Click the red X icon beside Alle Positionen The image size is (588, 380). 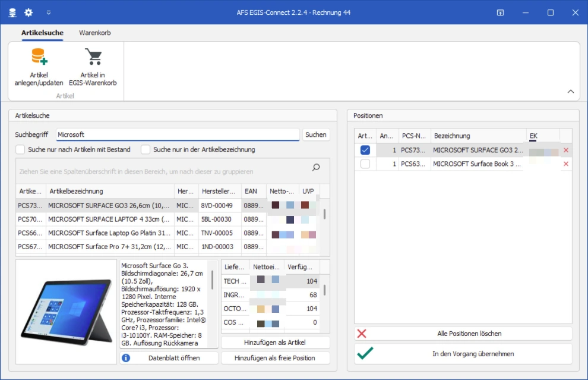(362, 334)
